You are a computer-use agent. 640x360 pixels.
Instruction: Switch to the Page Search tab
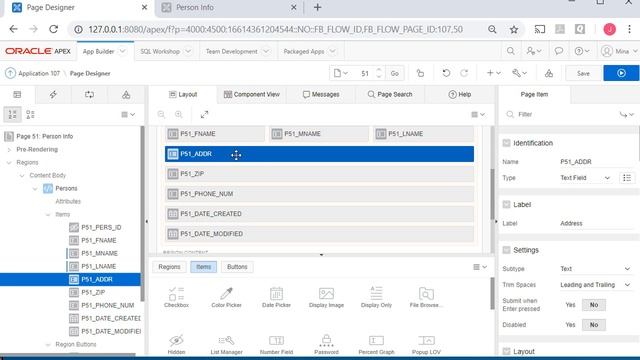390,94
